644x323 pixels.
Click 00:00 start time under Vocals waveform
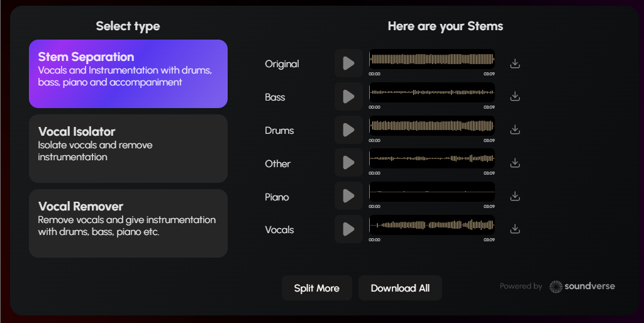click(375, 239)
